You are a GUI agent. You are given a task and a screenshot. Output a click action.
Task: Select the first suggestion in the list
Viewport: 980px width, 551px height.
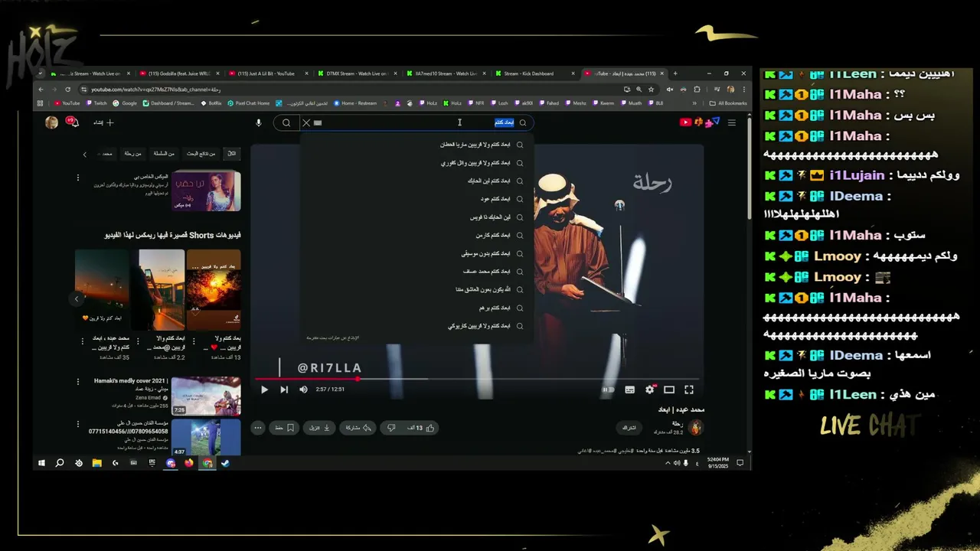pyautogui.click(x=416, y=145)
